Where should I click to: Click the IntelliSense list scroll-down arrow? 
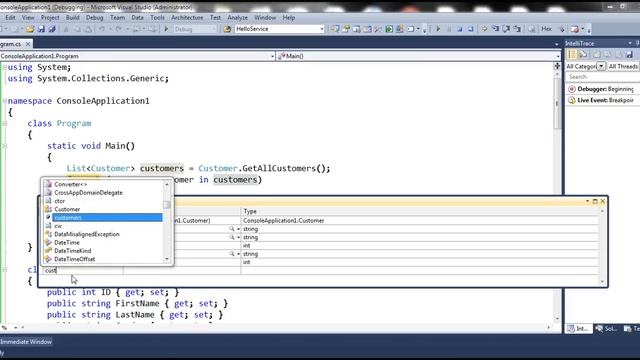click(x=167, y=259)
